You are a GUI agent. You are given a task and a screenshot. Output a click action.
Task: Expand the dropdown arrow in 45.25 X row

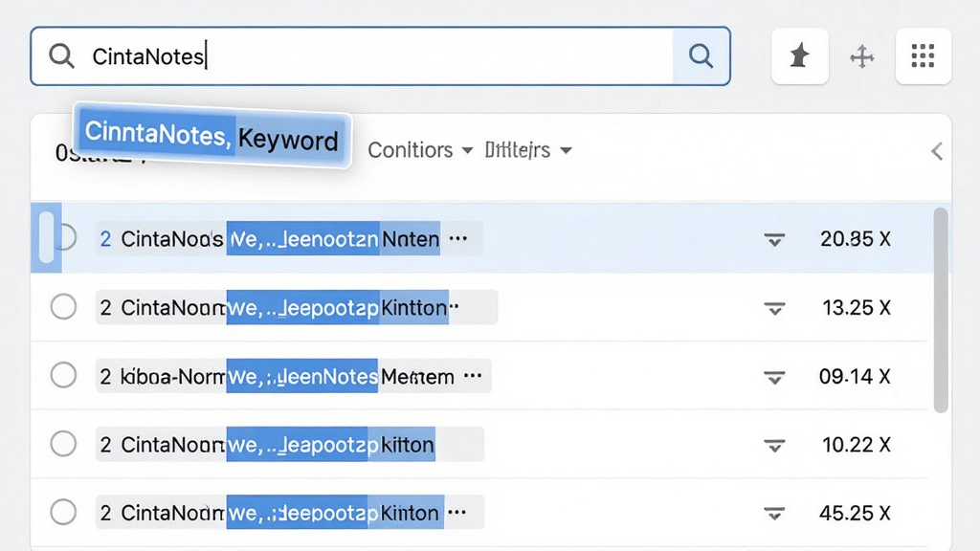coord(774,514)
